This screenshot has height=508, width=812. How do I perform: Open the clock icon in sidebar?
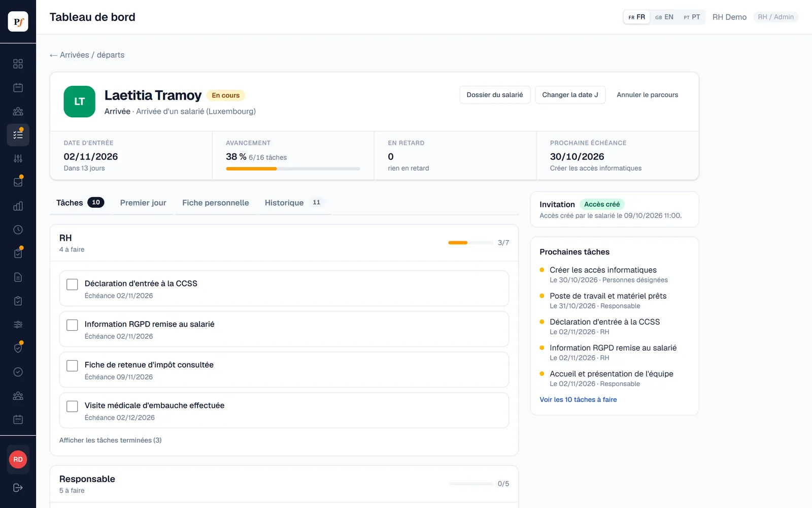point(18,230)
